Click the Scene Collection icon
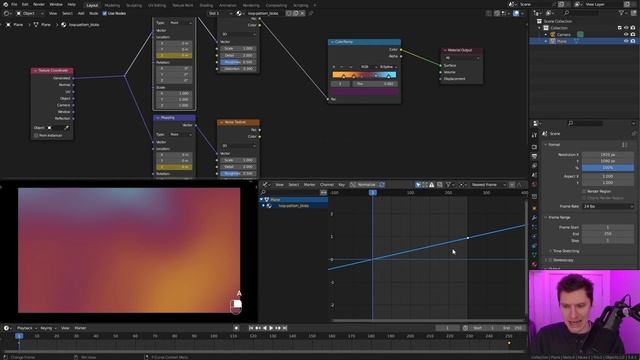This screenshot has width=640, height=360. [539, 21]
